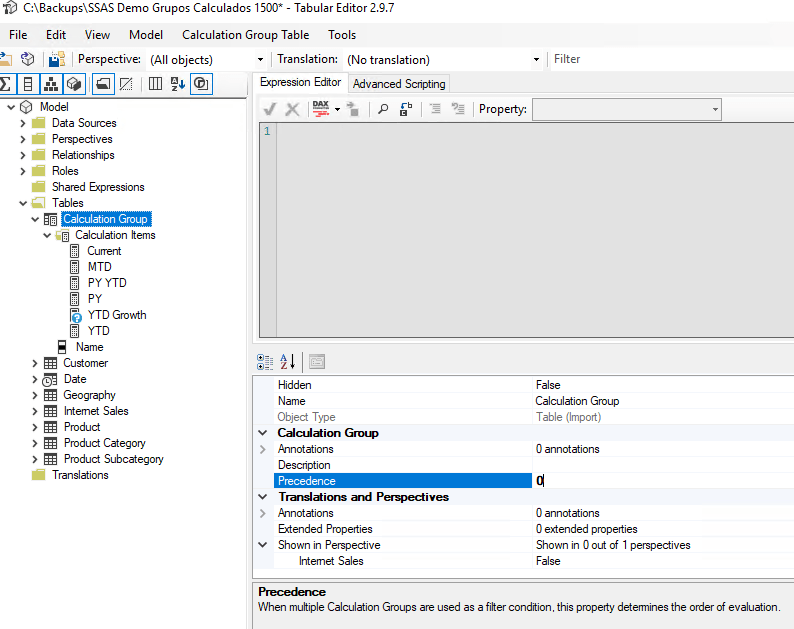Click the Property Pages icon
The image size is (794, 629).
pyautogui.click(x=317, y=362)
